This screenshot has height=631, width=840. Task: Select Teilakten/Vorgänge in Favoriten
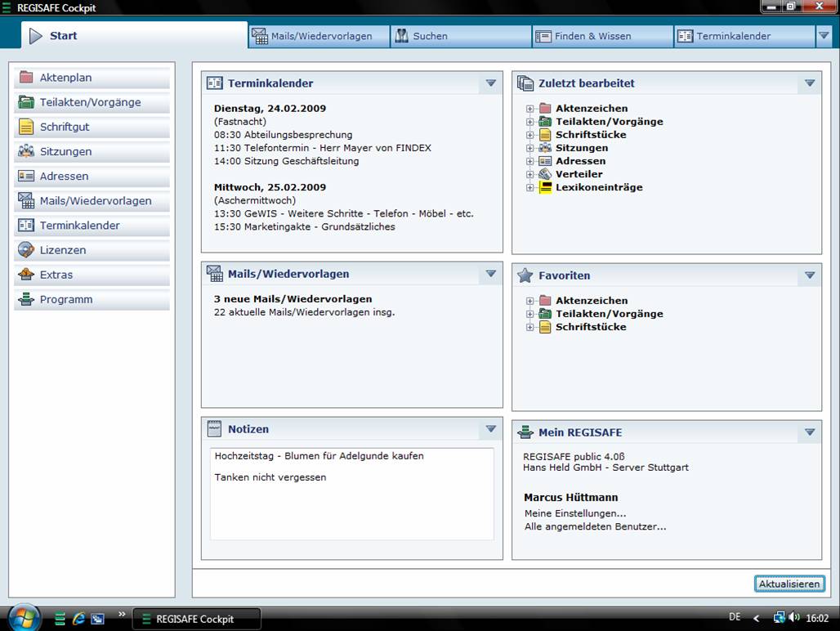pos(609,314)
